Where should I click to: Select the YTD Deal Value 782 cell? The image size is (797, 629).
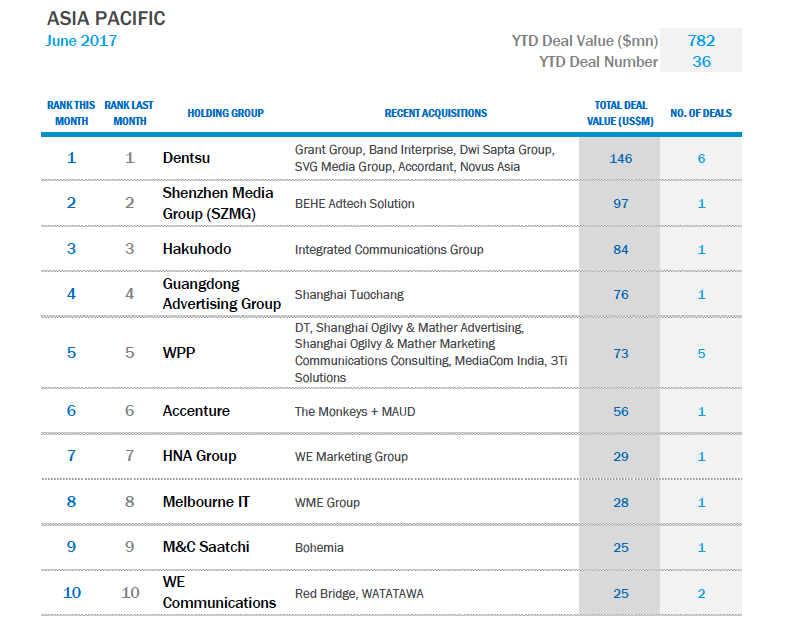click(x=701, y=41)
